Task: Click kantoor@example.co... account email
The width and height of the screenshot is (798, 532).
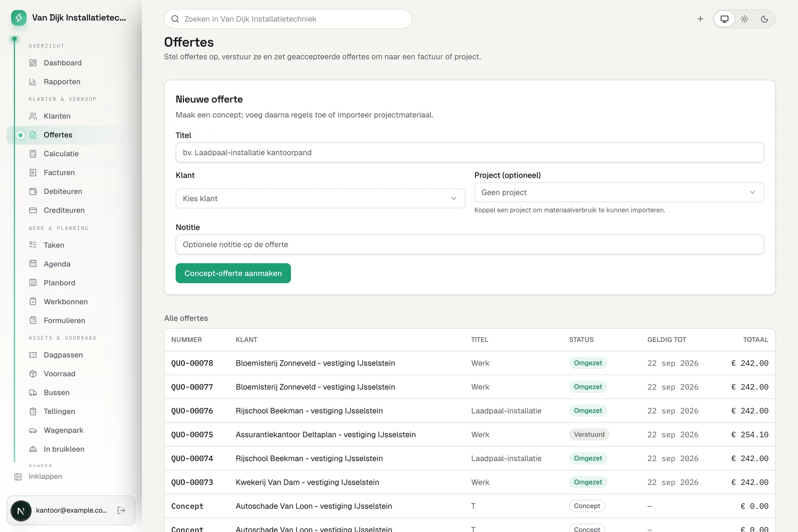Action: [71, 510]
